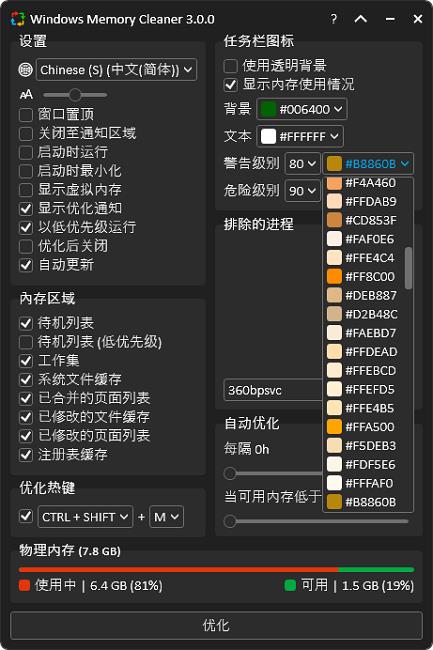Click the 优化 optimize button

tap(216, 625)
